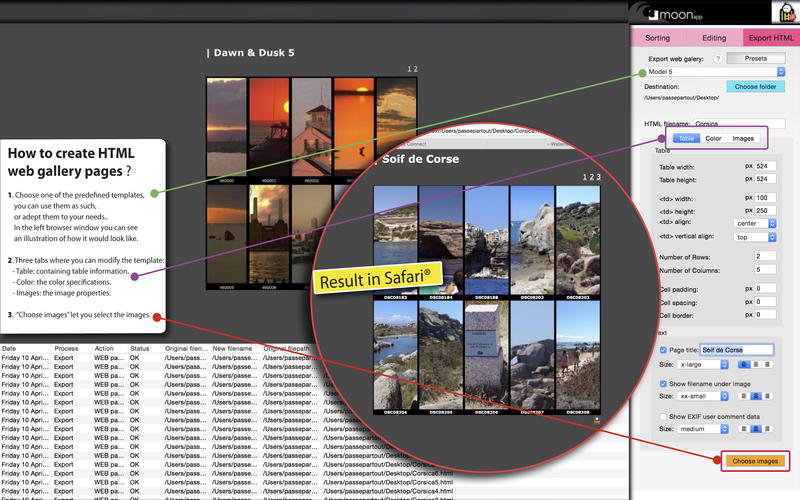Open the Model 5 template dropdown
Image resolution: width=800 pixels, height=500 pixels.
click(x=714, y=73)
